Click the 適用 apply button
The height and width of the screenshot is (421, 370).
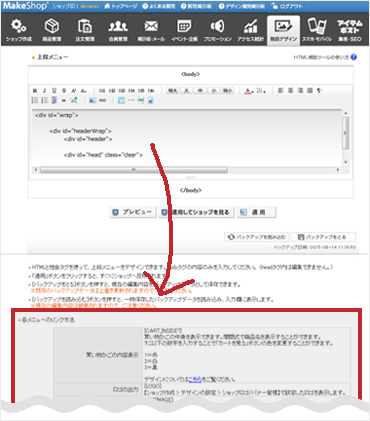(x=256, y=212)
